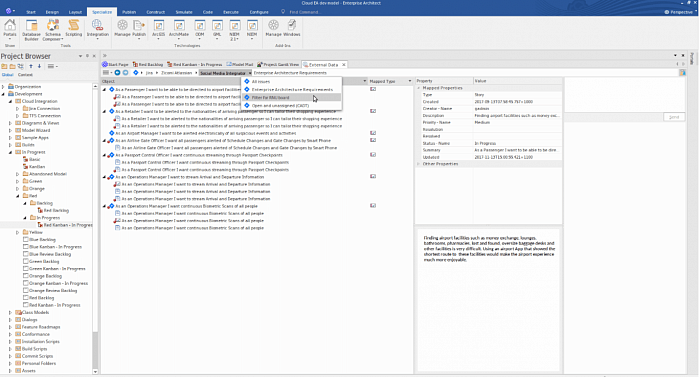Launch the Database Builder tool

pyautogui.click(x=31, y=30)
